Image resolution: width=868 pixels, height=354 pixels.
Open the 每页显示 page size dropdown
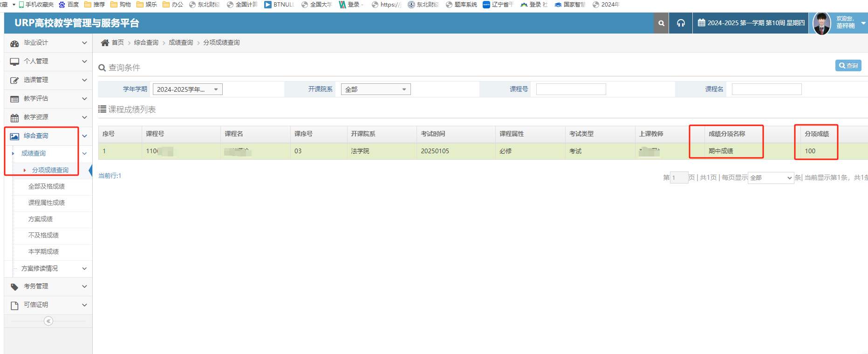coord(771,177)
